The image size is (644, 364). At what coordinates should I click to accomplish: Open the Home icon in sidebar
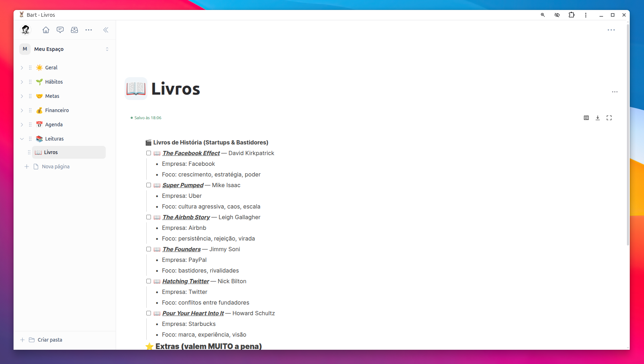coord(46,30)
